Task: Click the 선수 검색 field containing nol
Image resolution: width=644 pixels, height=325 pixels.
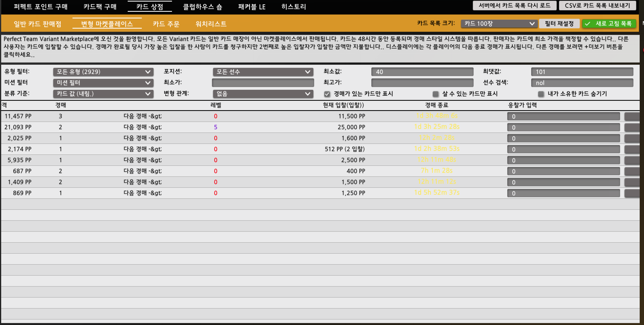Action: 582,83
